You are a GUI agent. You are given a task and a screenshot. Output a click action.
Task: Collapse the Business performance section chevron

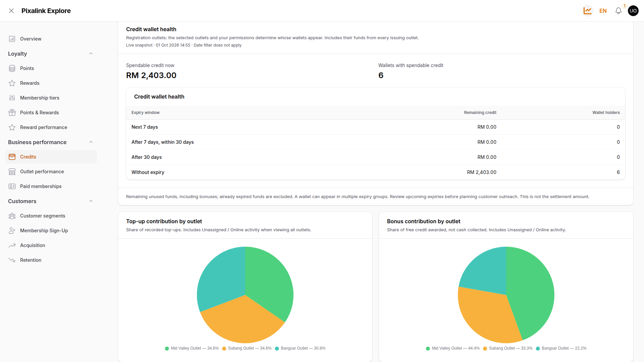click(x=91, y=142)
